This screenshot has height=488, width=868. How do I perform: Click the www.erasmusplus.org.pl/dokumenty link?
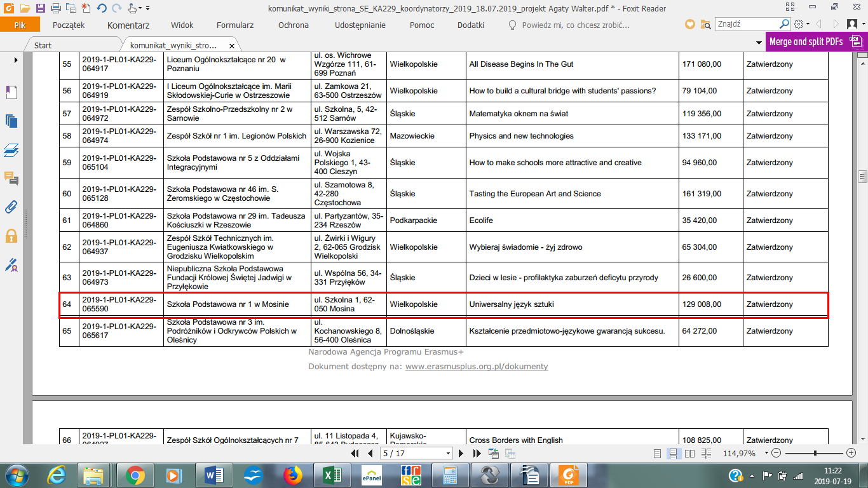point(476,367)
